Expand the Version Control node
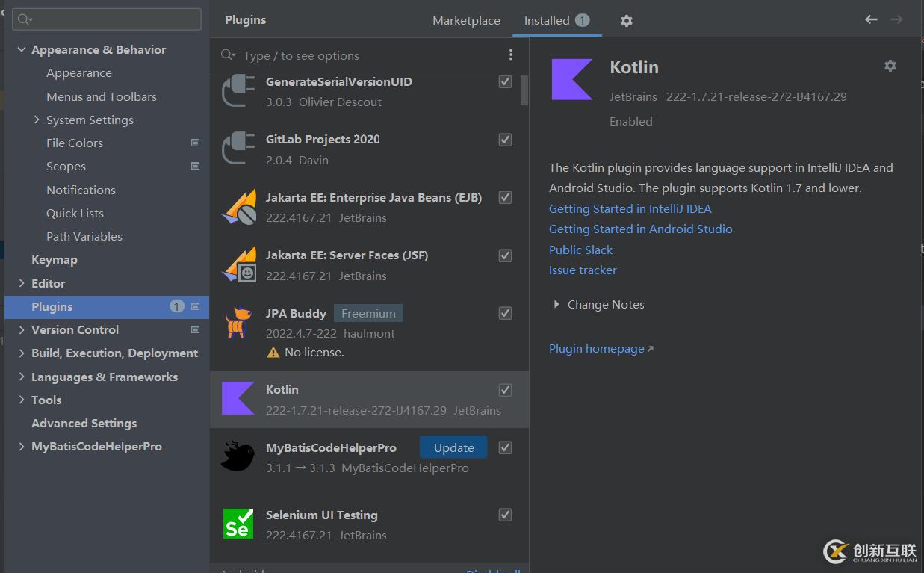The height and width of the screenshot is (573, 924). tap(21, 329)
